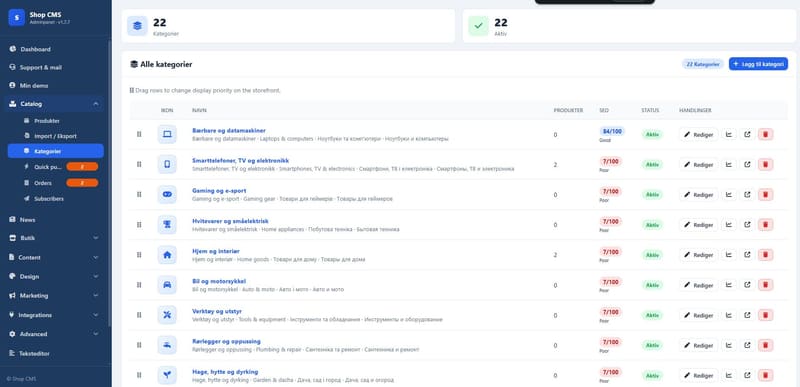Image resolution: width=800 pixels, height=387 pixels.
Task: Open external link for Gaming og e-sport
Action: [747, 195]
